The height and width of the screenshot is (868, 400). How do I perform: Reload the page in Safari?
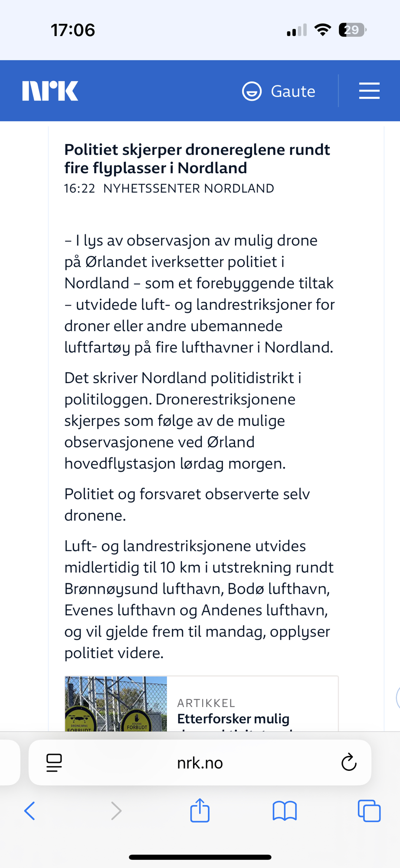click(x=349, y=763)
